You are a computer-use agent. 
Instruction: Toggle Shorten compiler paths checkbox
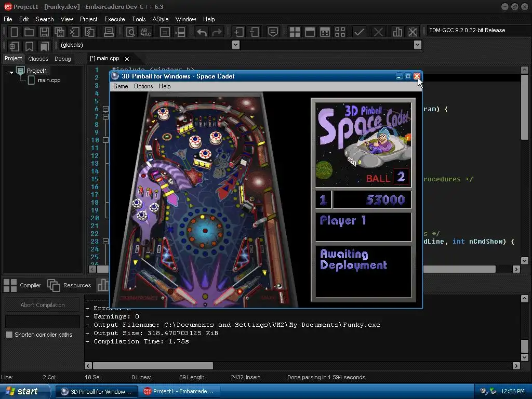[9, 335]
